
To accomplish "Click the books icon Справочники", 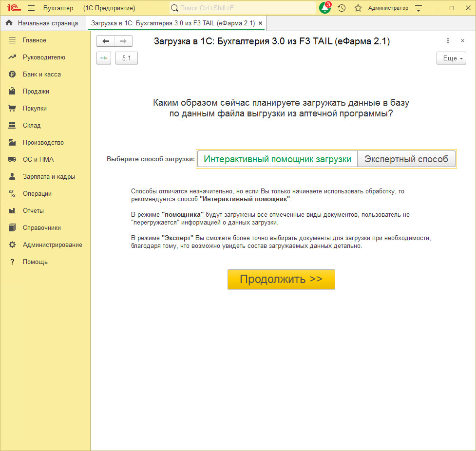I will pos(12,227).
